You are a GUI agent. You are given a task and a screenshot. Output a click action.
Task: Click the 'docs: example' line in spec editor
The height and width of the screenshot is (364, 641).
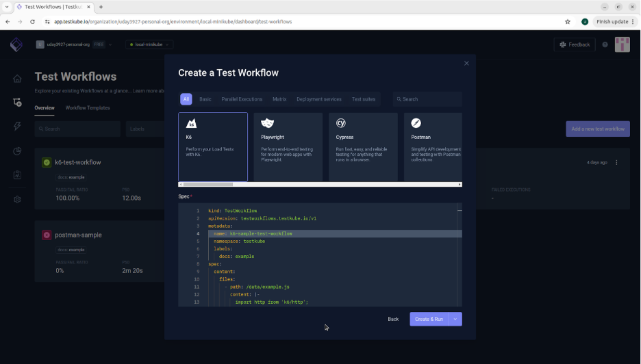point(236,257)
